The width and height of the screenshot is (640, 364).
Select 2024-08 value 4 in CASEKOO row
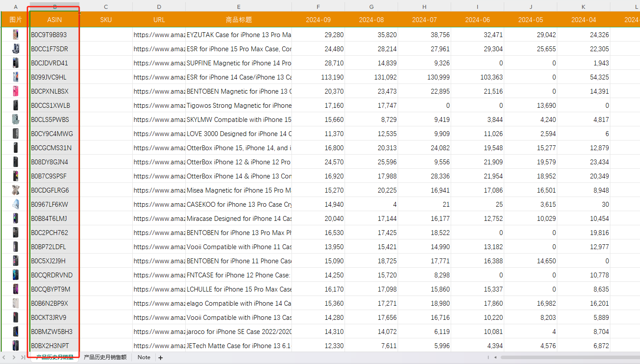(x=371, y=204)
